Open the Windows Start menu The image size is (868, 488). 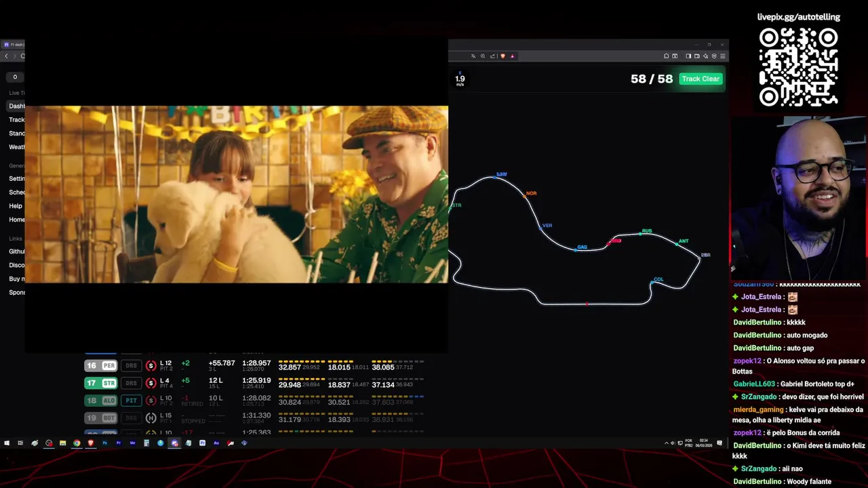[7, 443]
